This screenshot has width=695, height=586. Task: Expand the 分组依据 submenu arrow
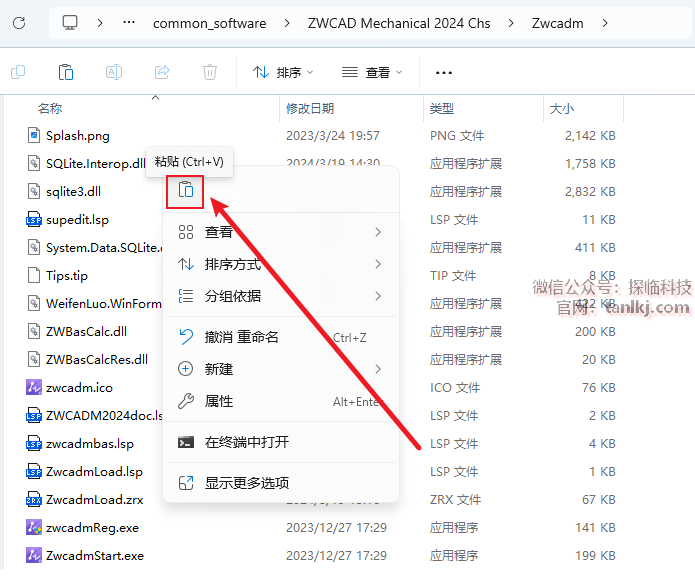coord(378,296)
